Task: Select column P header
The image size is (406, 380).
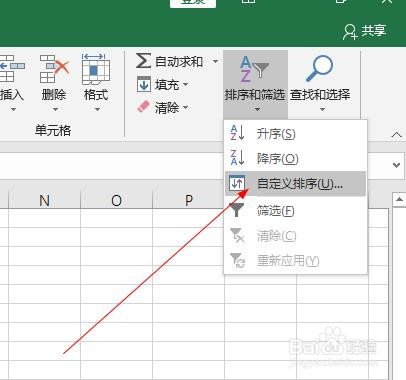Action: (188, 200)
